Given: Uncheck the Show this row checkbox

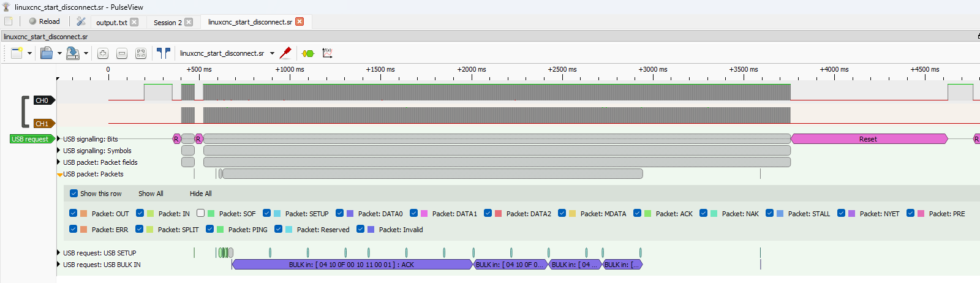Looking at the screenshot, I should 74,194.
